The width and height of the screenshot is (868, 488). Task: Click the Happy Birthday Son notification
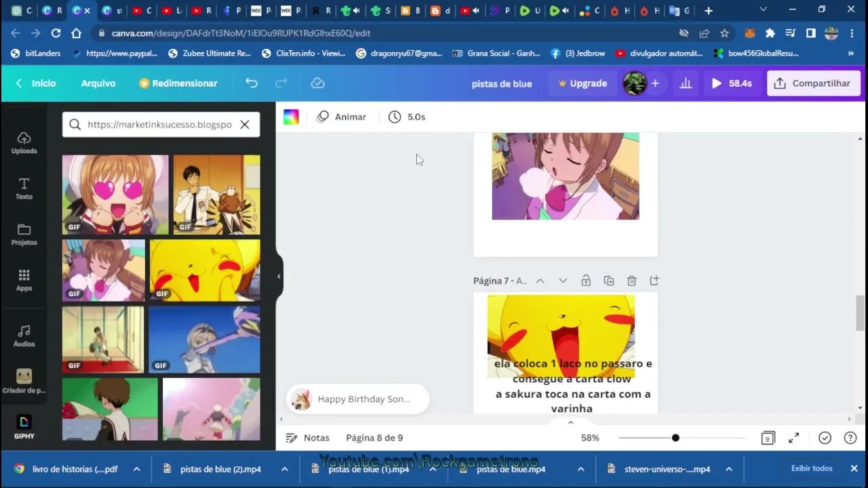click(358, 399)
